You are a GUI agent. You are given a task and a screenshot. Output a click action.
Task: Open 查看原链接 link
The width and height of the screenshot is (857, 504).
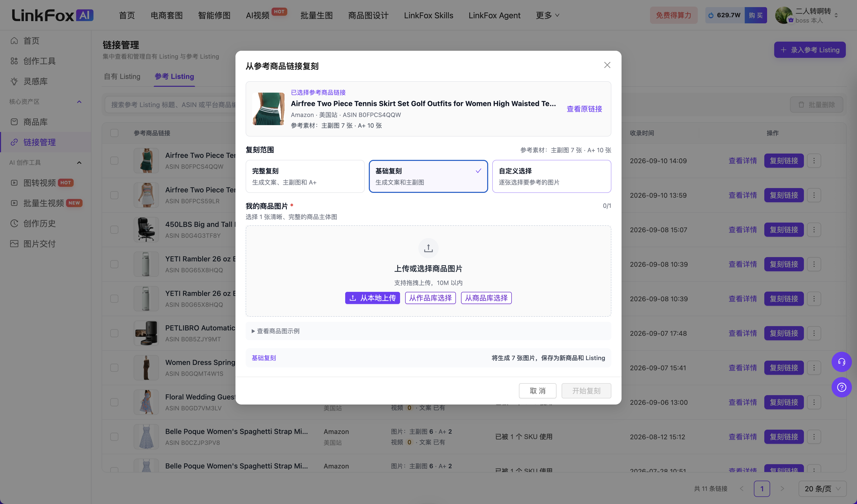[x=584, y=109]
